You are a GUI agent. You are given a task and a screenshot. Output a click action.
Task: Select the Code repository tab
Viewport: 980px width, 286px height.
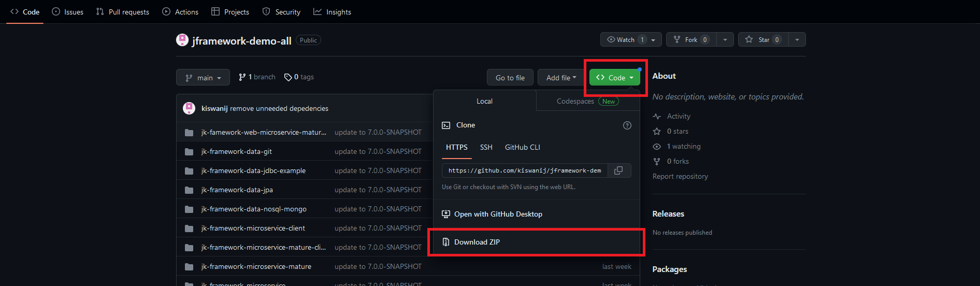25,12
